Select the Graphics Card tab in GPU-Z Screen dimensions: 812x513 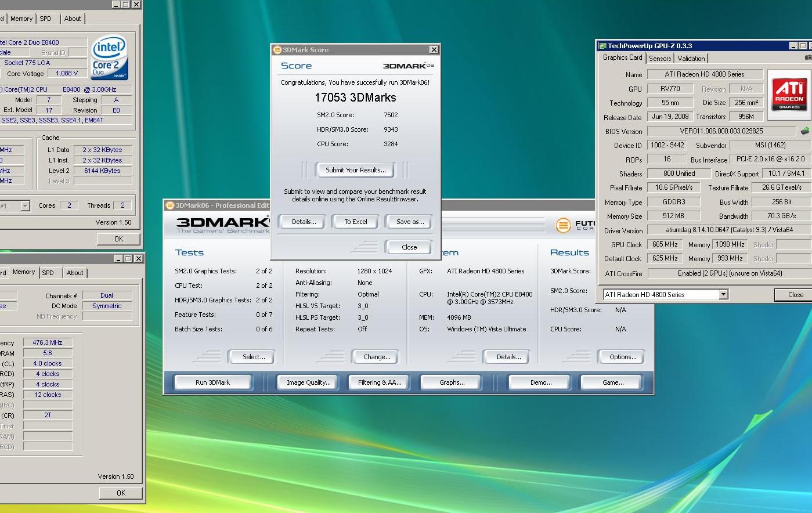click(622, 57)
